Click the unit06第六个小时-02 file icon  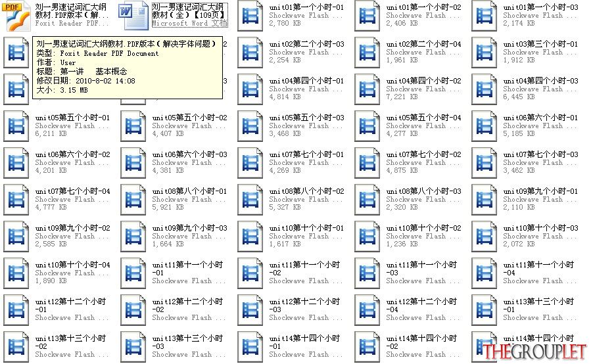[16, 163]
